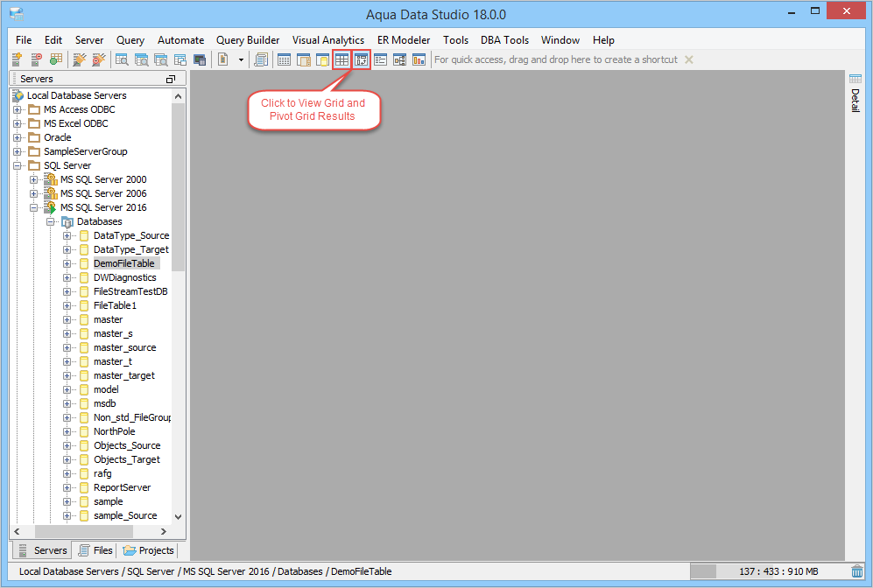Select the ReportServer database
This screenshot has width=873, height=588.
122,488
